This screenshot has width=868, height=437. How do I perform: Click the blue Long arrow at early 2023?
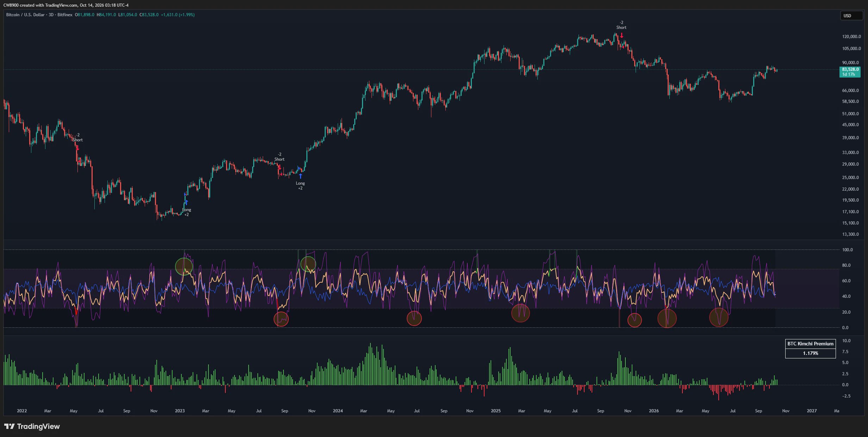click(186, 202)
